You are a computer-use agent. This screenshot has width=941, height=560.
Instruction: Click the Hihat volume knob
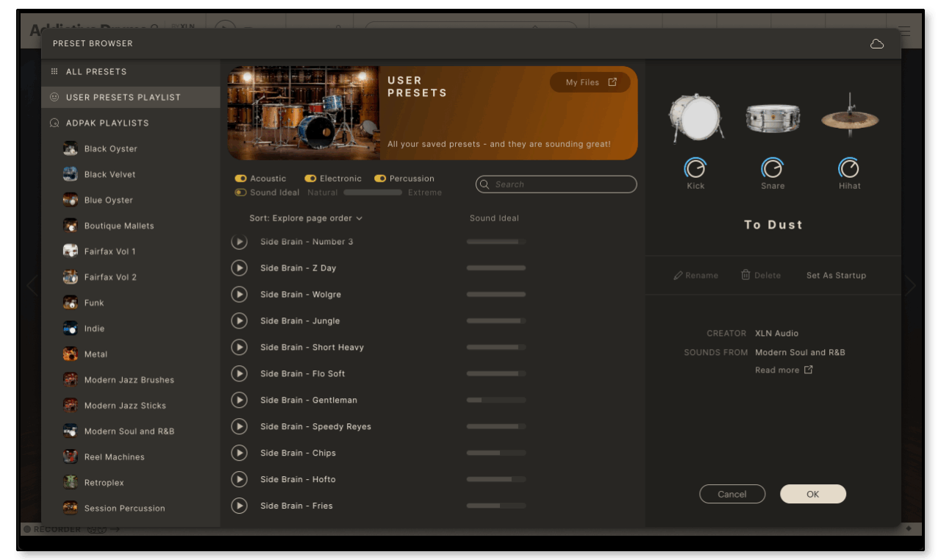point(849,168)
